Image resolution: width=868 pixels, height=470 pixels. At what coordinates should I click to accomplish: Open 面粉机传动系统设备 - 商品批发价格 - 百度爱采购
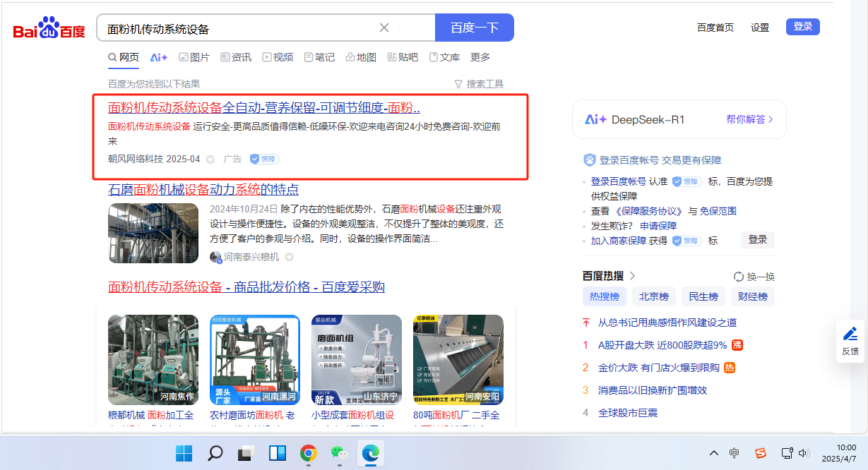tap(246, 287)
